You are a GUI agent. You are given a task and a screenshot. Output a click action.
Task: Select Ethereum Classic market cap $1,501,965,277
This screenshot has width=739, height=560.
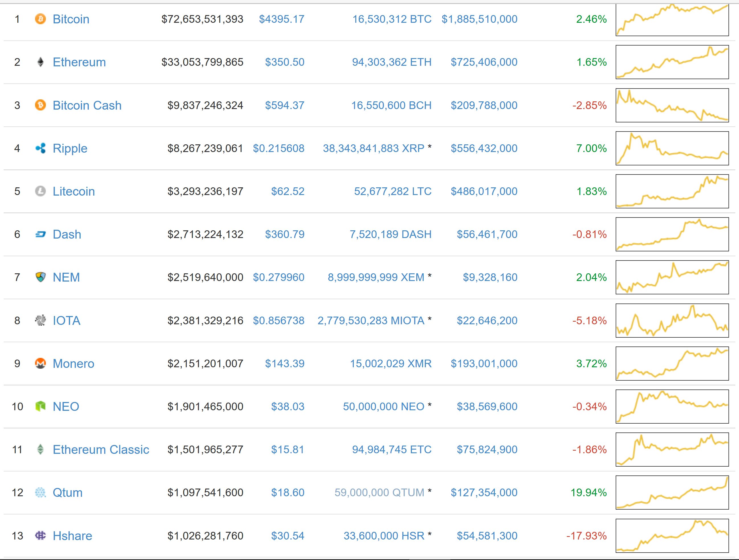click(205, 450)
